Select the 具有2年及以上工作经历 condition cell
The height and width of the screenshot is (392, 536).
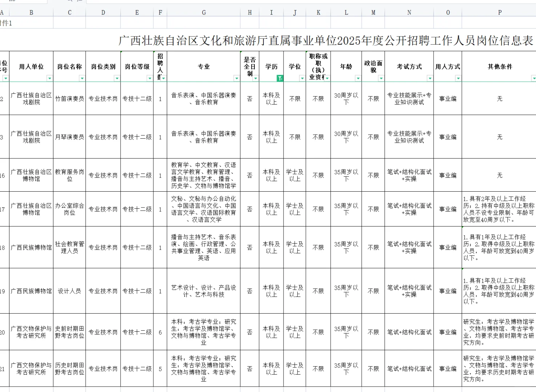499,209
